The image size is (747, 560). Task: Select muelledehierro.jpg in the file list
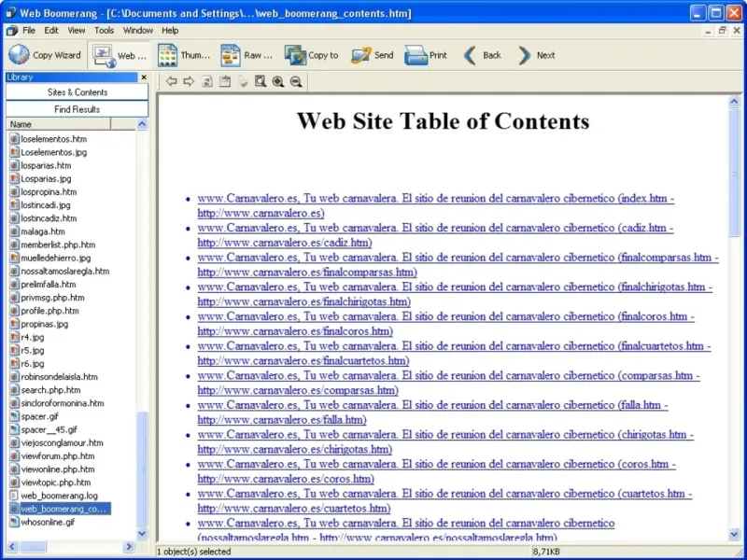56,259
